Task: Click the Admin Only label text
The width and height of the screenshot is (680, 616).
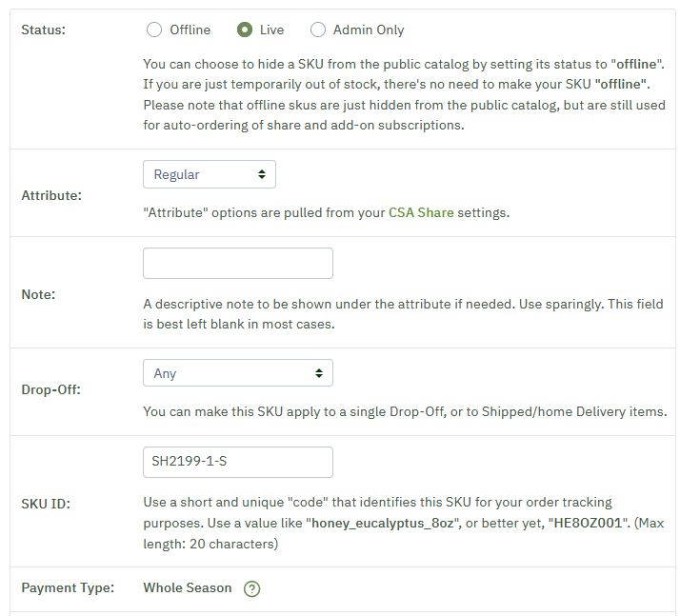Action: [x=369, y=30]
